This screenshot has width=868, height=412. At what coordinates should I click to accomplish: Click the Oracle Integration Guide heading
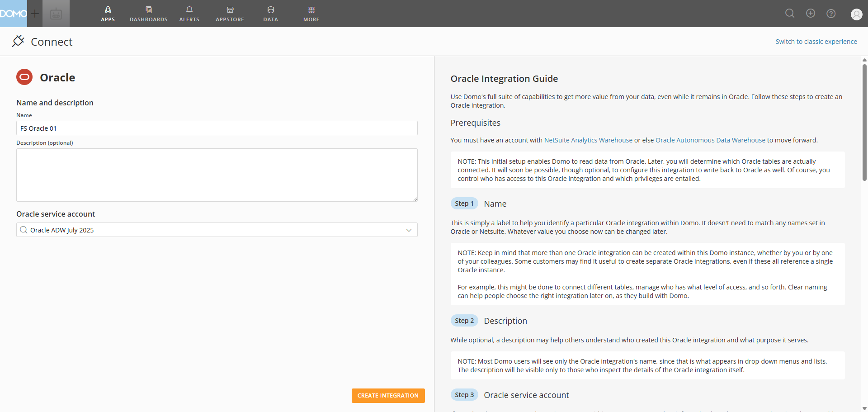pos(504,79)
